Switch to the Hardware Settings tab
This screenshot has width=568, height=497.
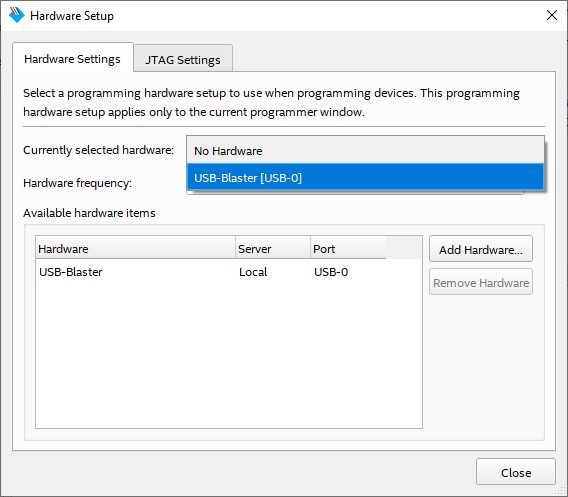pyautogui.click(x=72, y=59)
